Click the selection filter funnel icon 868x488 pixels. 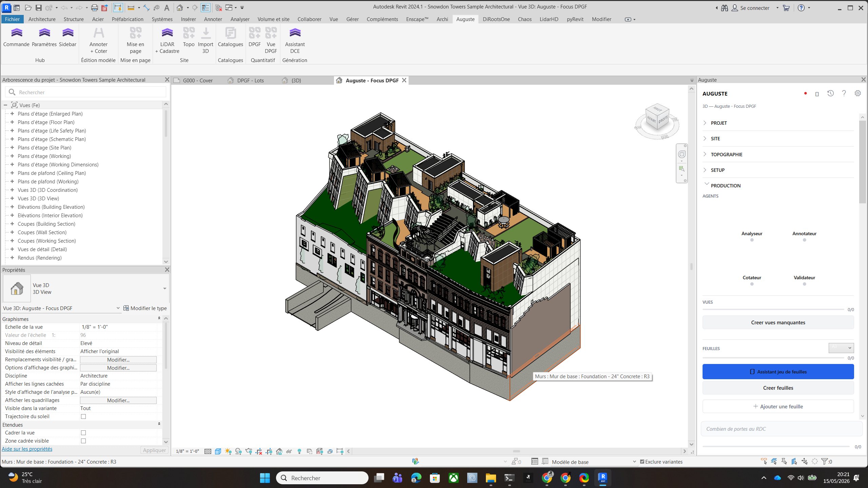click(x=825, y=461)
